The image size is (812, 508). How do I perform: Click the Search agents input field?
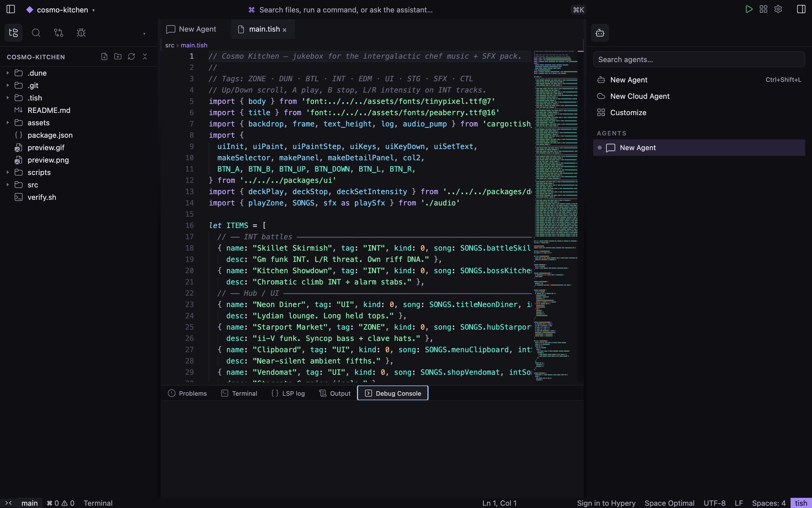[x=699, y=60]
